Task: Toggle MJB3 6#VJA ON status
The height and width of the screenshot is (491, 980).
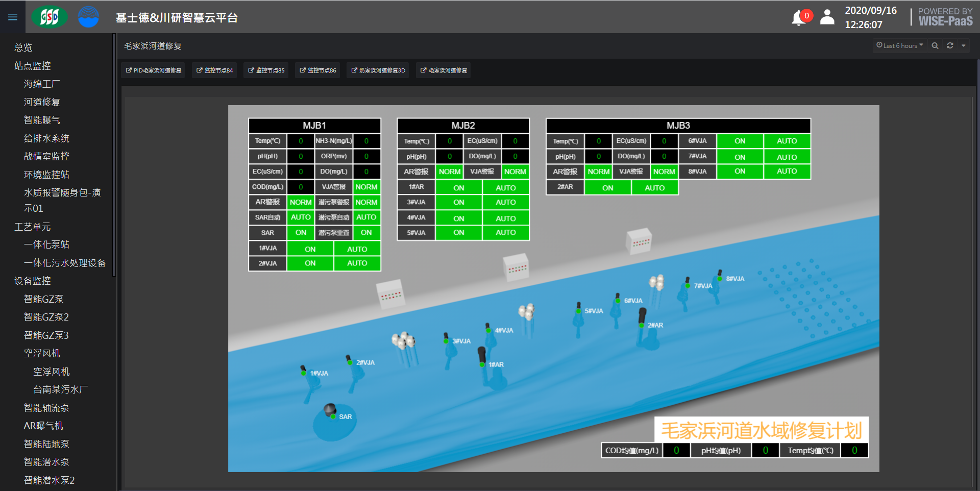Action: (x=740, y=141)
